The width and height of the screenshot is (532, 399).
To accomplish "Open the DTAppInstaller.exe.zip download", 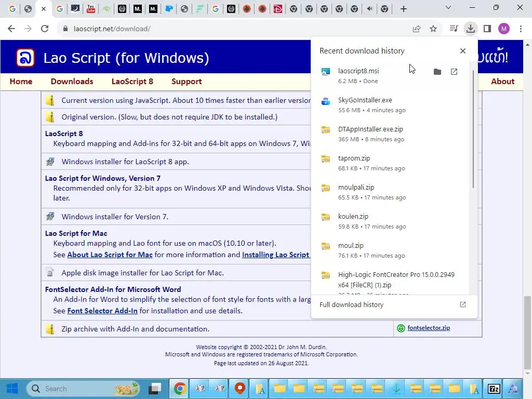I will pyautogui.click(x=390, y=134).
